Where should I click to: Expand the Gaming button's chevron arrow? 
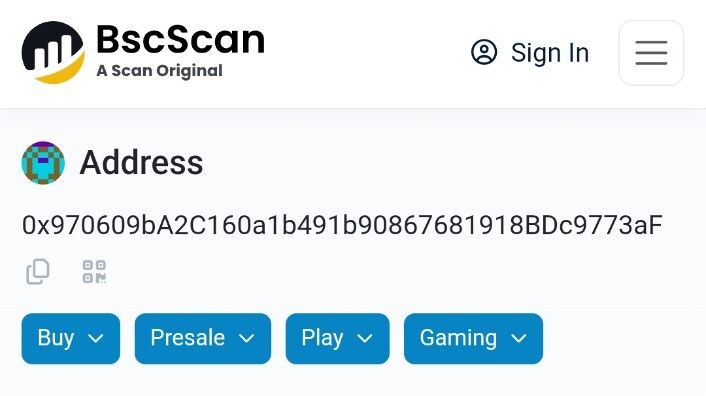(519, 338)
